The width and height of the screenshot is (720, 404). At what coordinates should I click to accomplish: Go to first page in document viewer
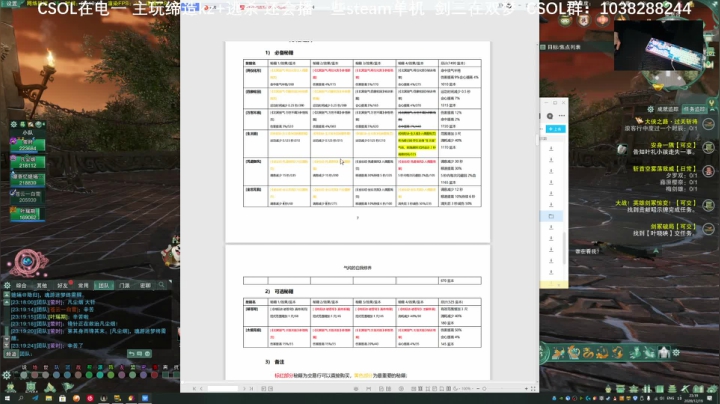pos(194,389)
